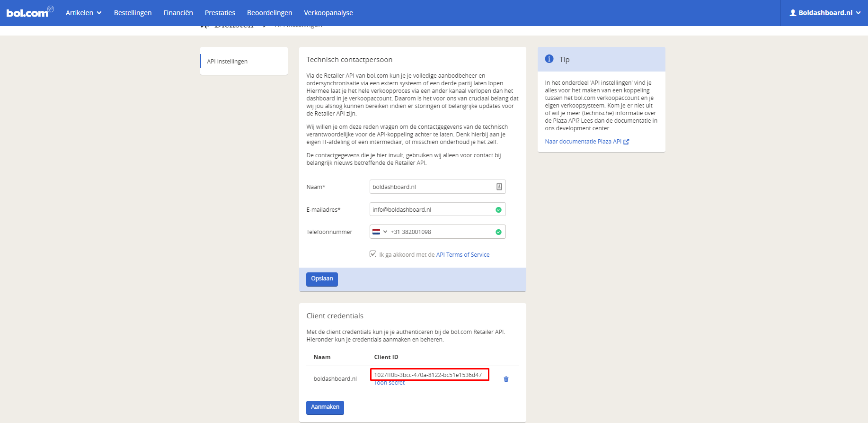Open the API Terms of Service link
Image resolution: width=868 pixels, height=423 pixels.
(462, 255)
